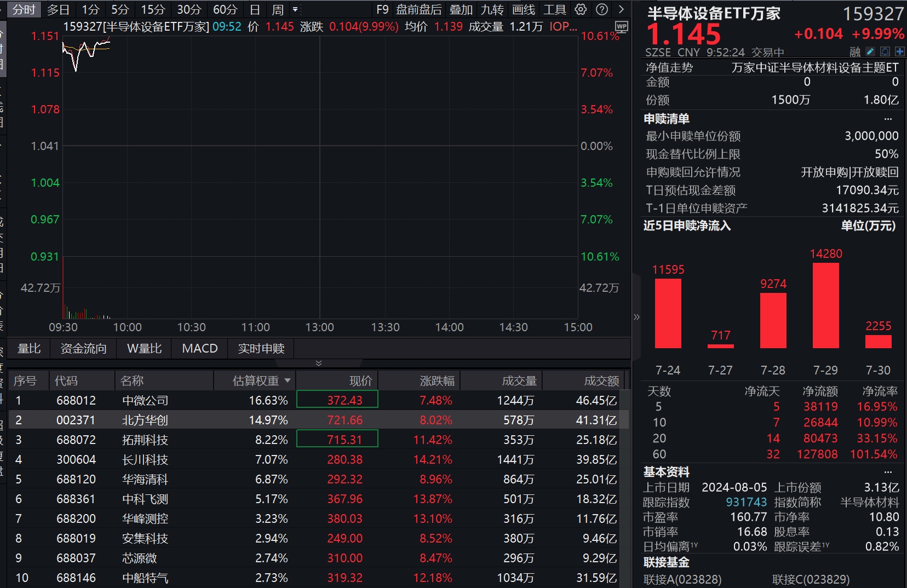Image resolution: width=907 pixels, height=588 pixels.
Task: Open the period list dropdown arrow
Action: (x=295, y=9)
